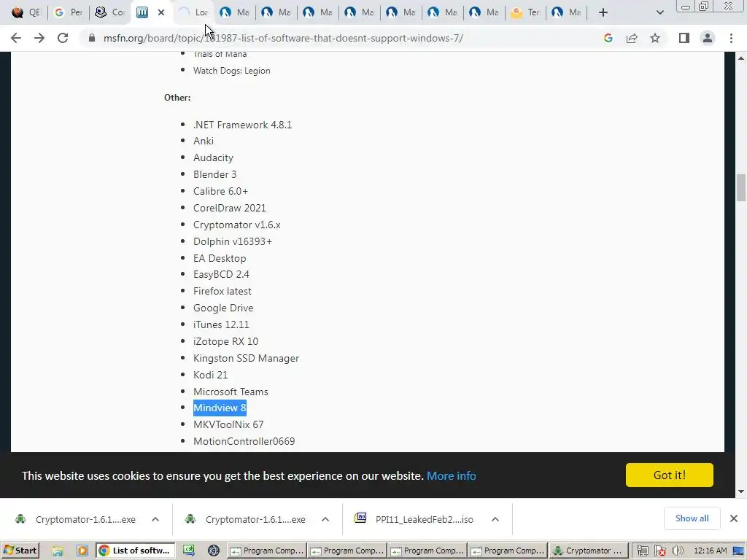Open volume speaker tray icon
747x560 pixels.
(x=678, y=551)
